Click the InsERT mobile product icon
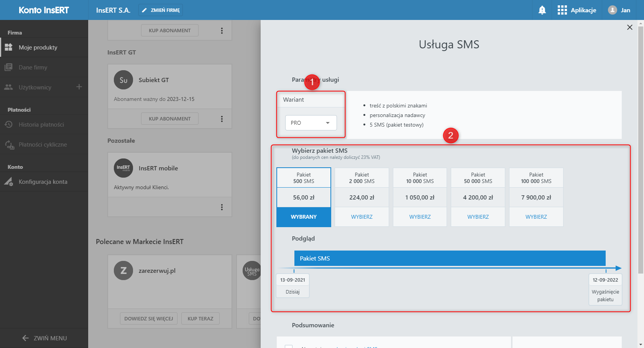Screen dimensions: 644x348 tap(123, 168)
